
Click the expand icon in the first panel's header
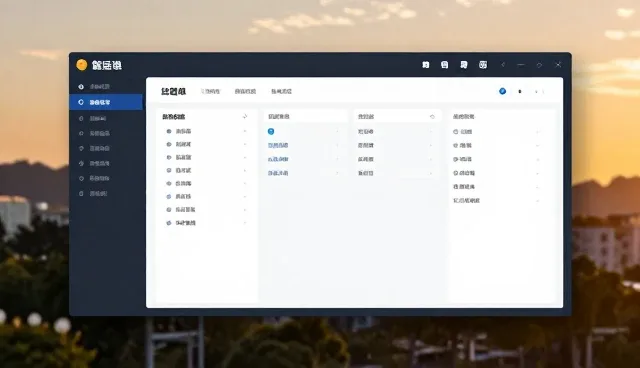point(245,116)
